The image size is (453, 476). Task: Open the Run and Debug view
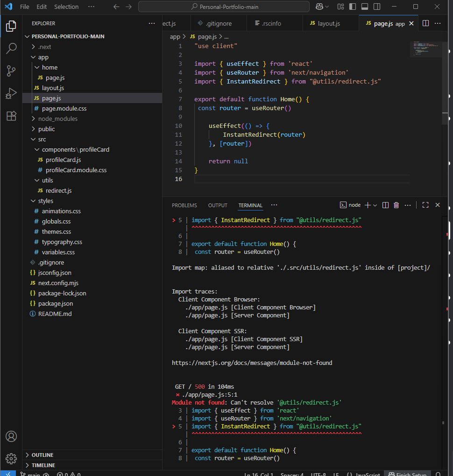pos(11,93)
